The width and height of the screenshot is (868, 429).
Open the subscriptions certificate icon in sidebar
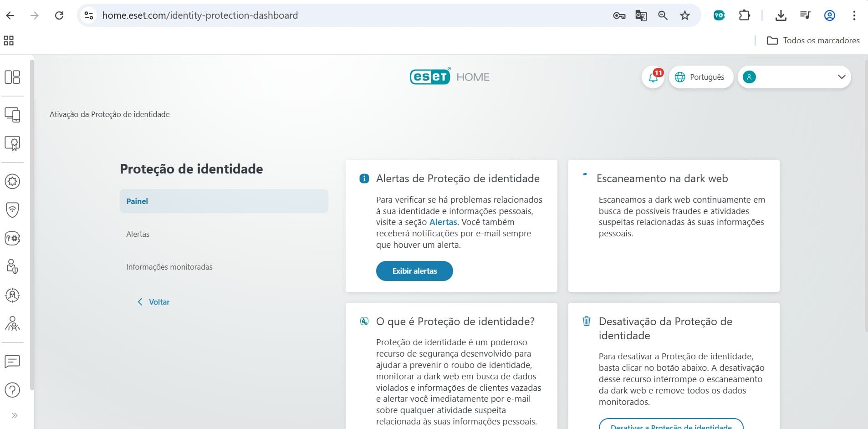tap(12, 143)
